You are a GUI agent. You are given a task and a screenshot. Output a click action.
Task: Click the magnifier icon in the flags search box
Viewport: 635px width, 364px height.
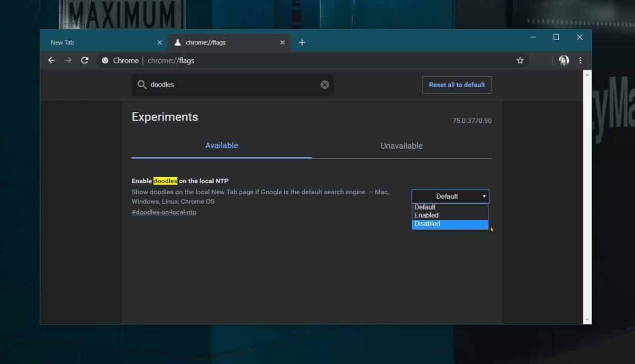(x=142, y=85)
